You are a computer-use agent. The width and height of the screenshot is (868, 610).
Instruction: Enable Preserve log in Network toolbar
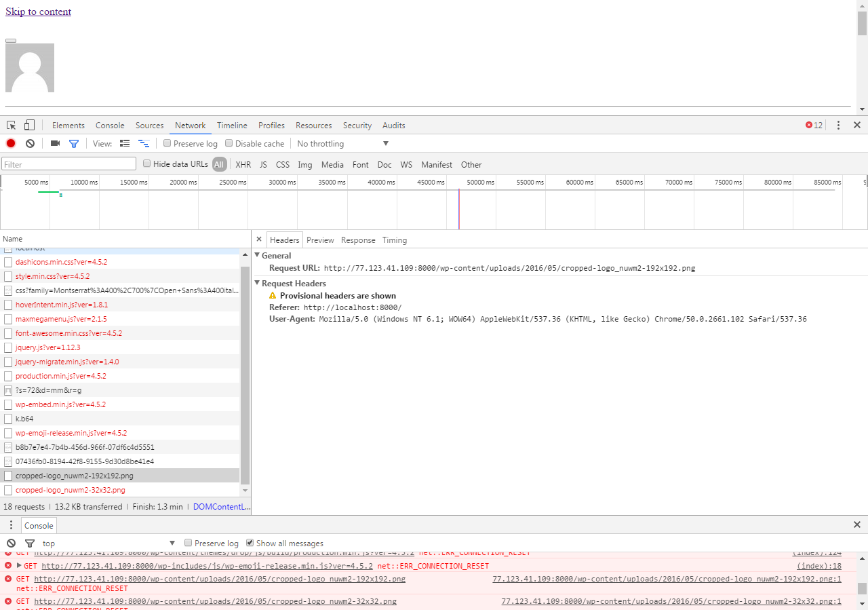tap(167, 143)
